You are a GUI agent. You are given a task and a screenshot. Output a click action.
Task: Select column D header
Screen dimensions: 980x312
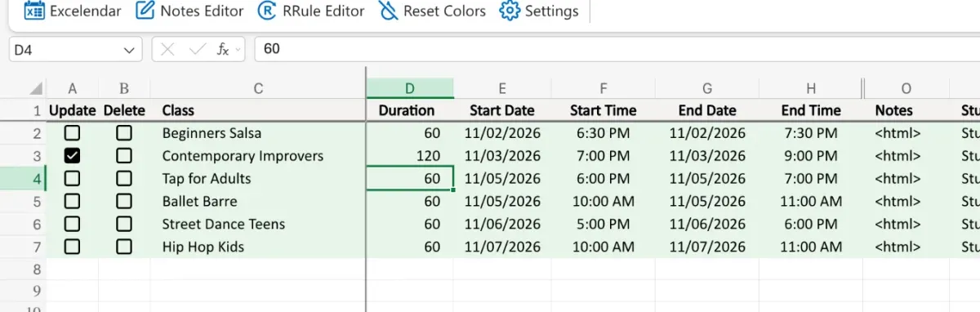410,88
